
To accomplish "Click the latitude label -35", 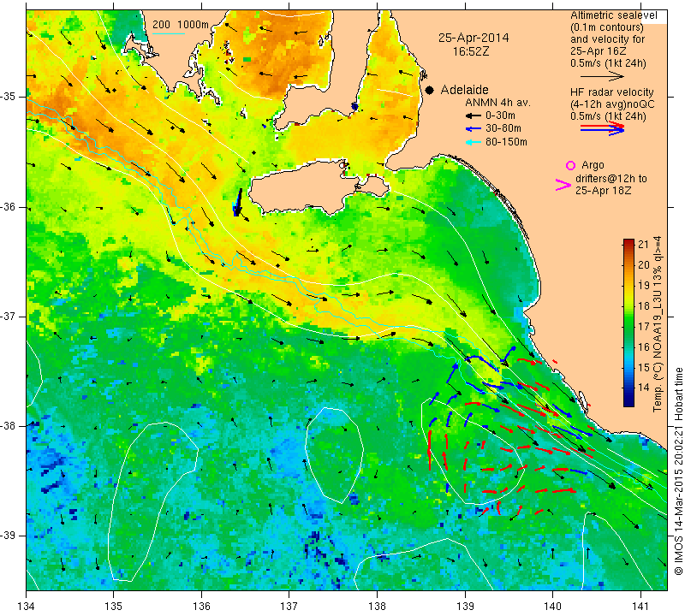I will tap(9, 97).
